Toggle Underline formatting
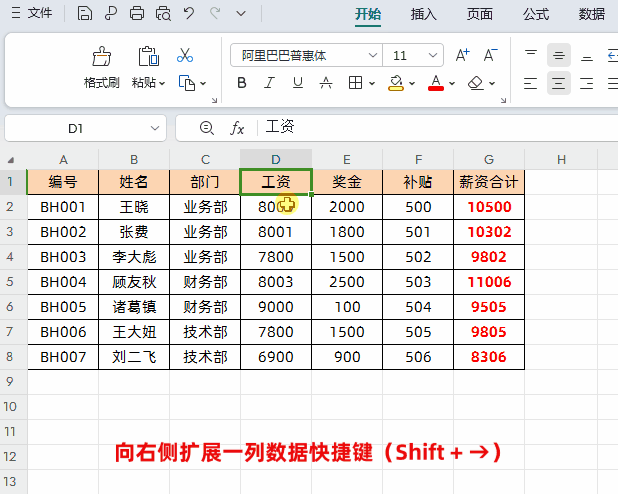This screenshot has height=494, width=618. click(298, 83)
